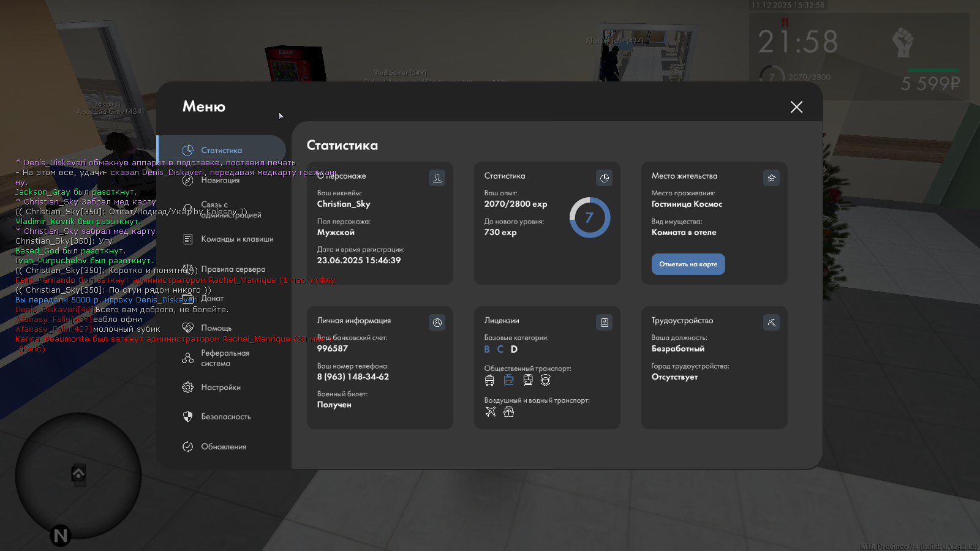Close the Меню window
Image resolution: width=980 pixels, height=551 pixels.
tap(796, 107)
